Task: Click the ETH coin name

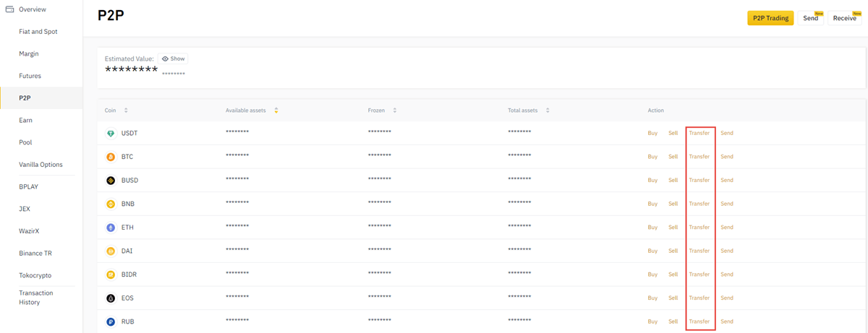Action: [x=127, y=228]
